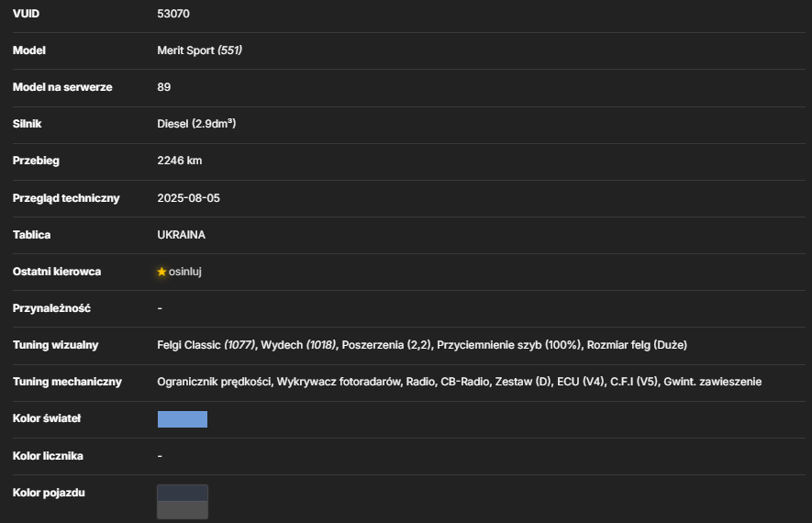Click the Przebieg label
The width and height of the screenshot is (812, 523).
tap(36, 161)
